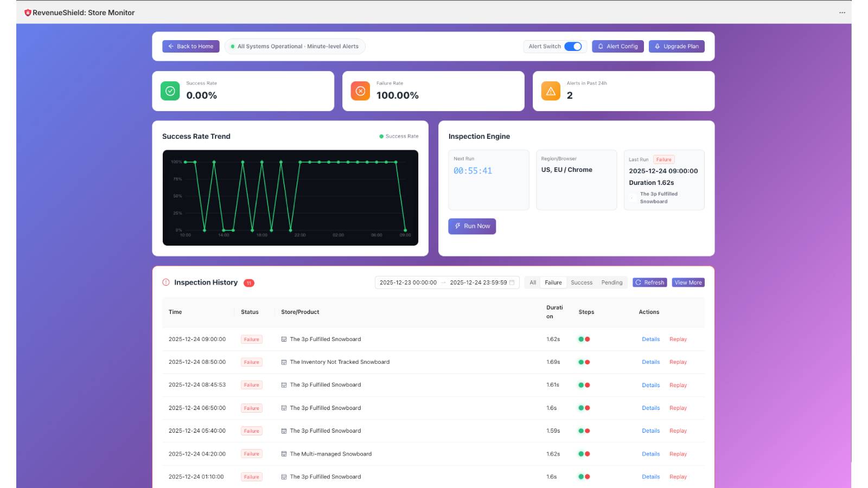868x488 pixels.
Task: Open the three-dot overflow menu
Action: click(842, 12)
